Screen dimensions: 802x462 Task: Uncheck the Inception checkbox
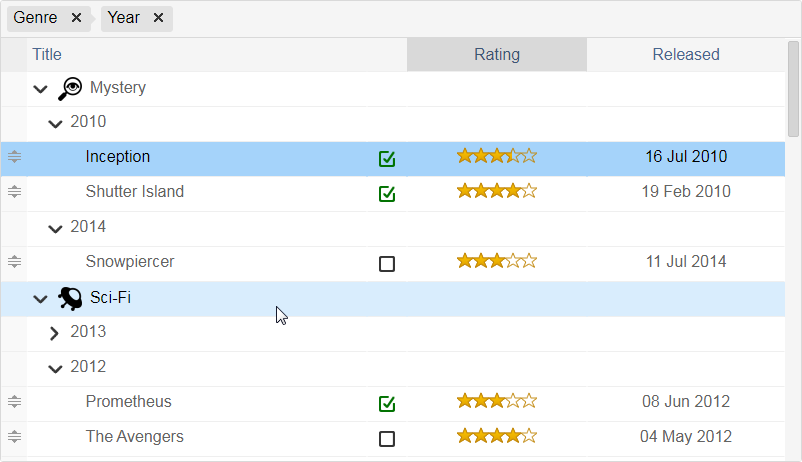coord(387,159)
